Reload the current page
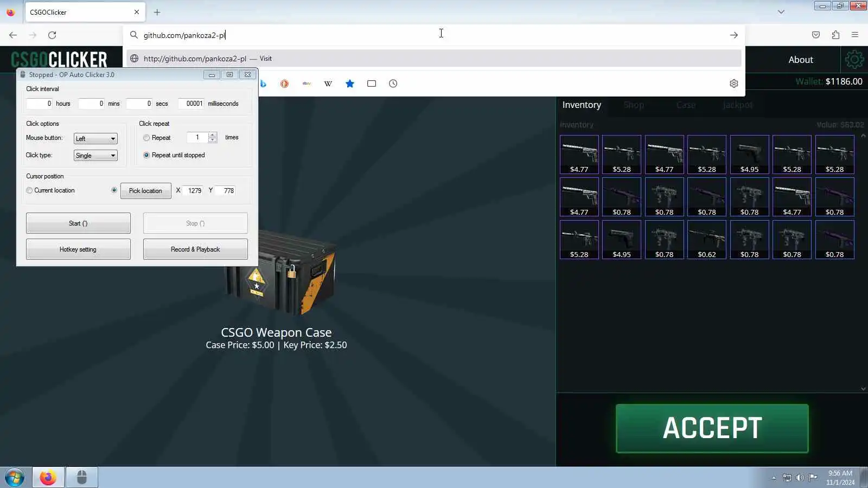The width and height of the screenshot is (868, 488). pyautogui.click(x=52, y=35)
